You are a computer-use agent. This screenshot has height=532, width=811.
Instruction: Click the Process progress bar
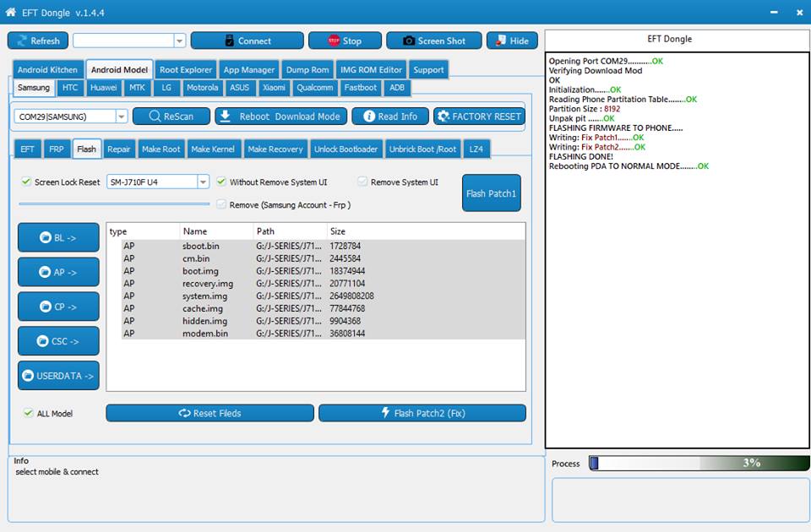(699, 464)
